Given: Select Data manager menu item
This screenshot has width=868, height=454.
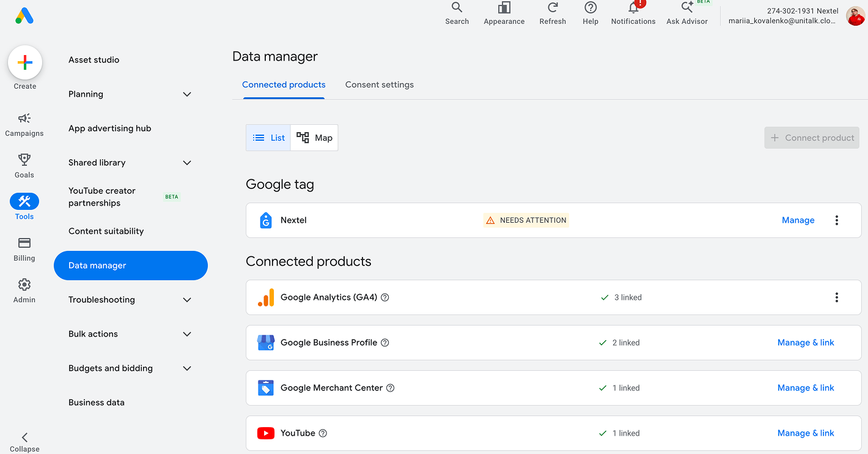Looking at the screenshot, I should pos(131,266).
